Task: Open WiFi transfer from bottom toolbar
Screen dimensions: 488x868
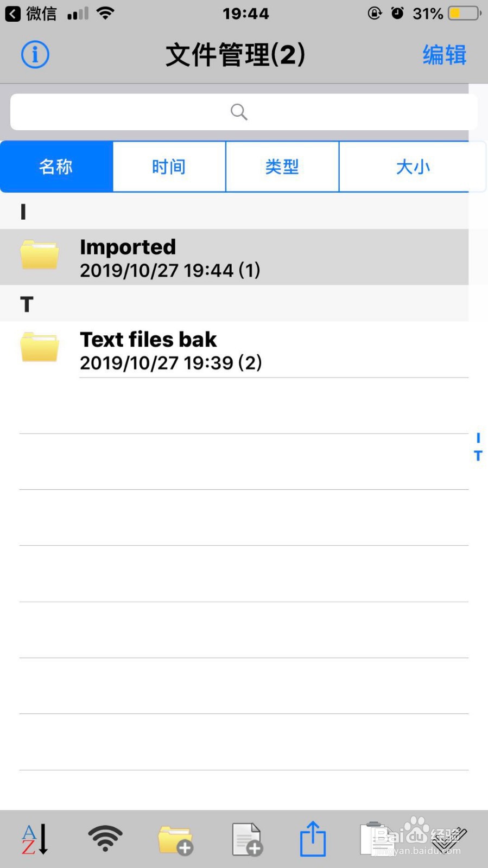Action: (105, 839)
